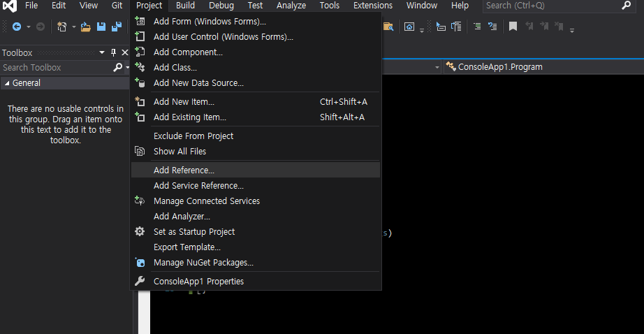Open the Toolbox window position dropdown arrow
Viewport: 644px width, 334px height.
click(102, 52)
